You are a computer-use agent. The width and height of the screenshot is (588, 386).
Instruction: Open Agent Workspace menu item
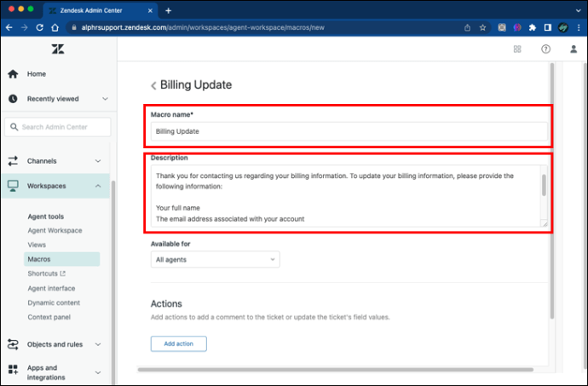(55, 230)
